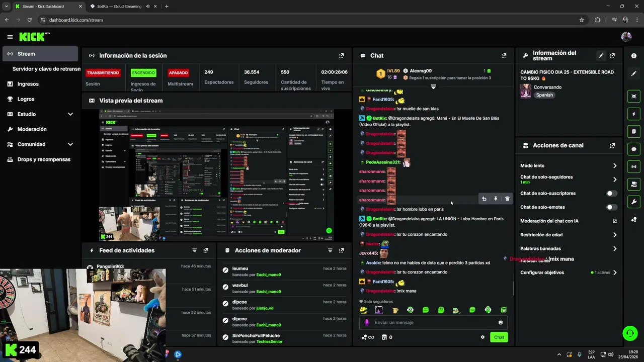Viewport: 644px width, 362px height.
Task: Toggle the session info broadcast icon in right sidebar
Action: click(x=633, y=166)
